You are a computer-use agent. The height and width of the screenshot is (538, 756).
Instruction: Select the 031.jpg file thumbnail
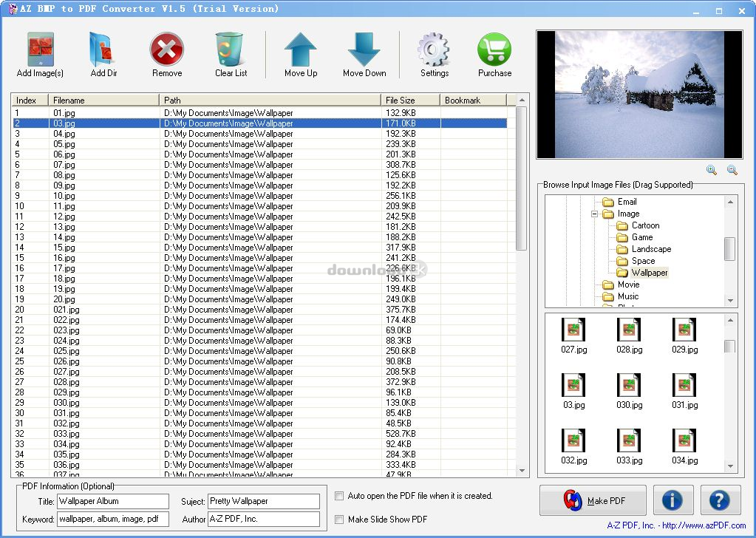684,392
